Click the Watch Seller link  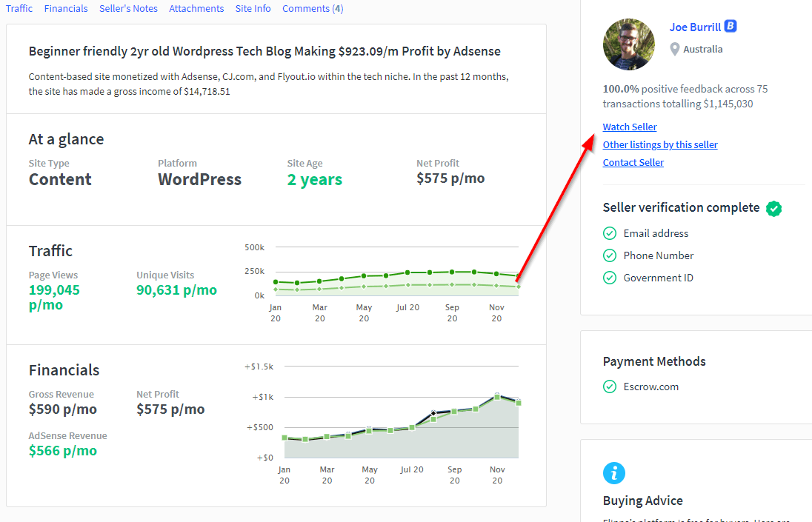(630, 127)
